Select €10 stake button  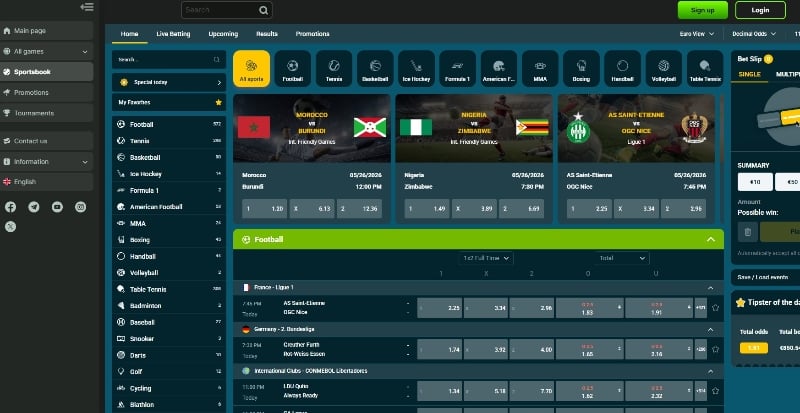pos(755,182)
